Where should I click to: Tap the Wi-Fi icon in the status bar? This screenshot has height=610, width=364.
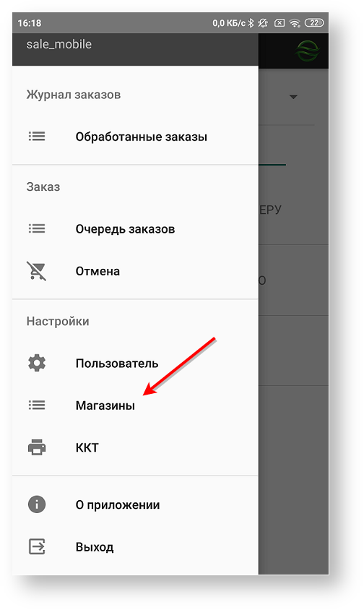pyautogui.click(x=295, y=23)
